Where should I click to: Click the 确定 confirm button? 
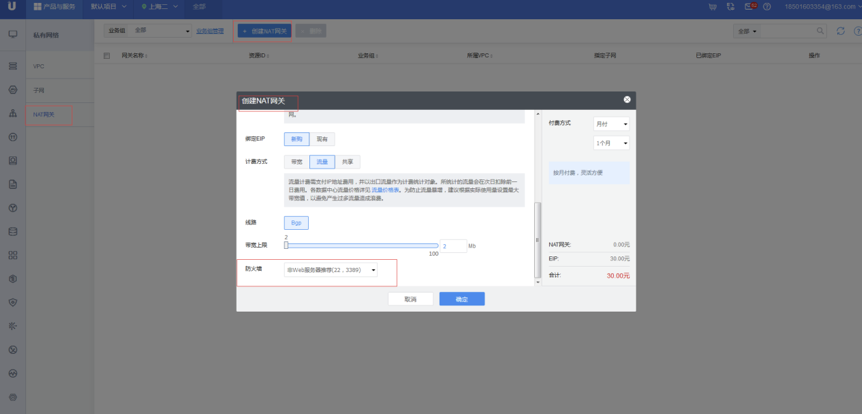click(461, 299)
